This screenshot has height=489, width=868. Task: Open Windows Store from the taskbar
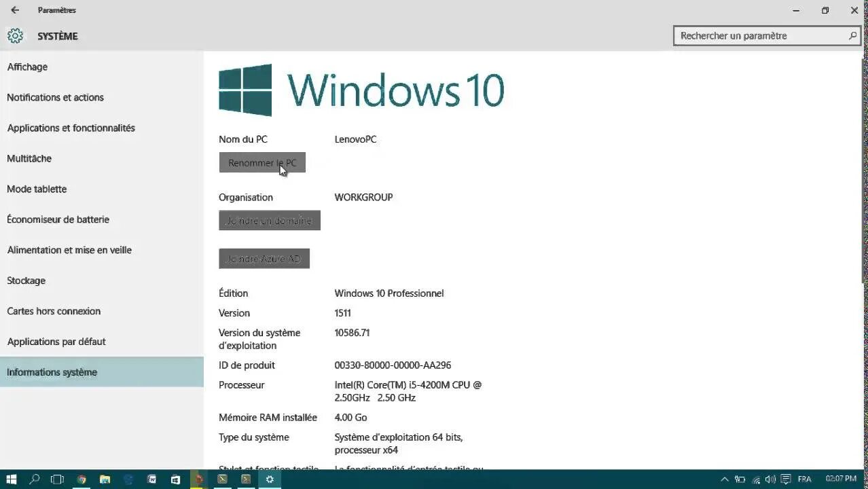175,479
